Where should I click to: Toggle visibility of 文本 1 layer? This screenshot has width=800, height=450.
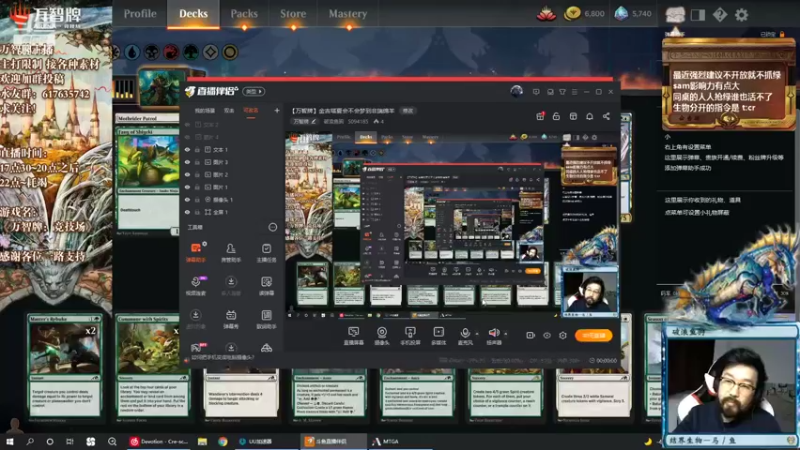[x=187, y=149]
